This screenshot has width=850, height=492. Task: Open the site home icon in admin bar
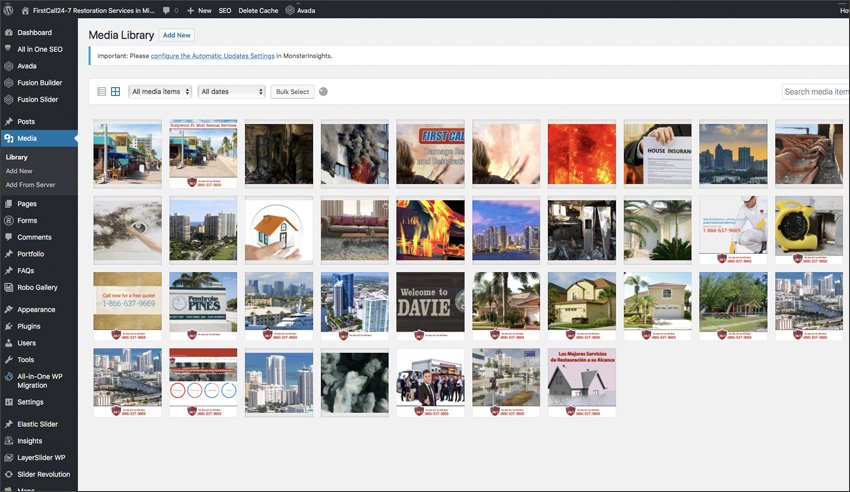pyautogui.click(x=25, y=10)
